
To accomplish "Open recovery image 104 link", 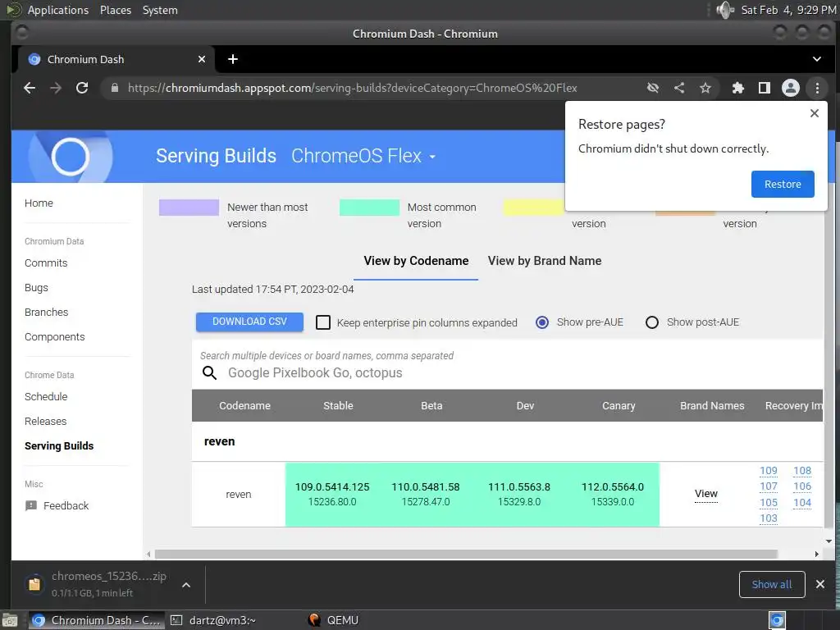I will (x=802, y=503).
